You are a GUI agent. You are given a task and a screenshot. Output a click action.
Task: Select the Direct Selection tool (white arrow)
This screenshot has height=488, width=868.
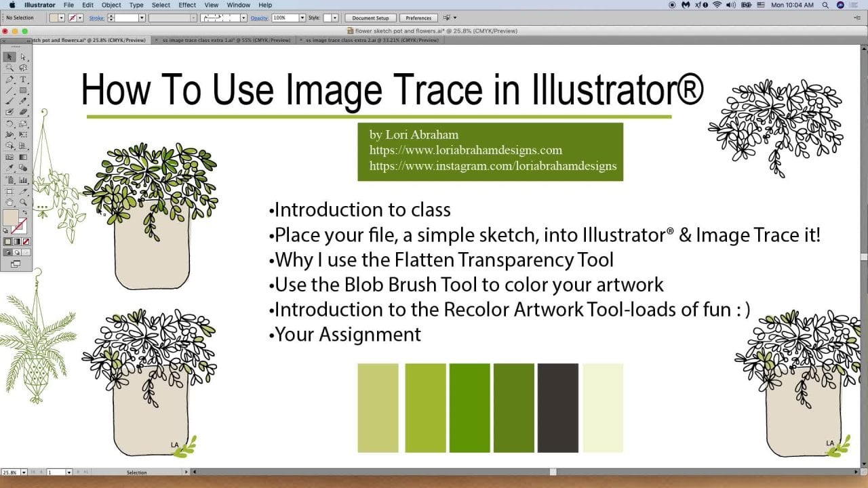point(23,57)
